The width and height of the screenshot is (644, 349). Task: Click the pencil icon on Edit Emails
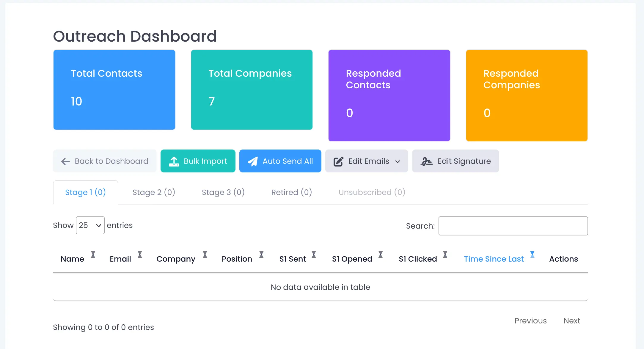pyautogui.click(x=338, y=161)
